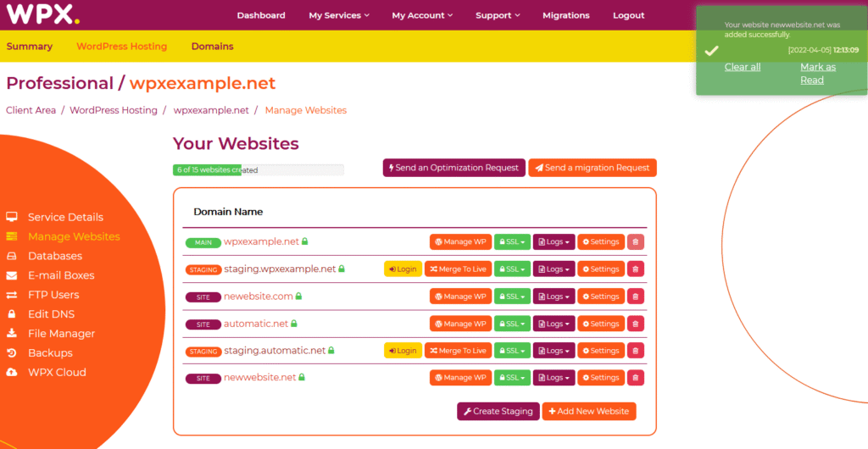
Task: Click the Edit DNS lock icon in sidebar
Action: point(12,314)
